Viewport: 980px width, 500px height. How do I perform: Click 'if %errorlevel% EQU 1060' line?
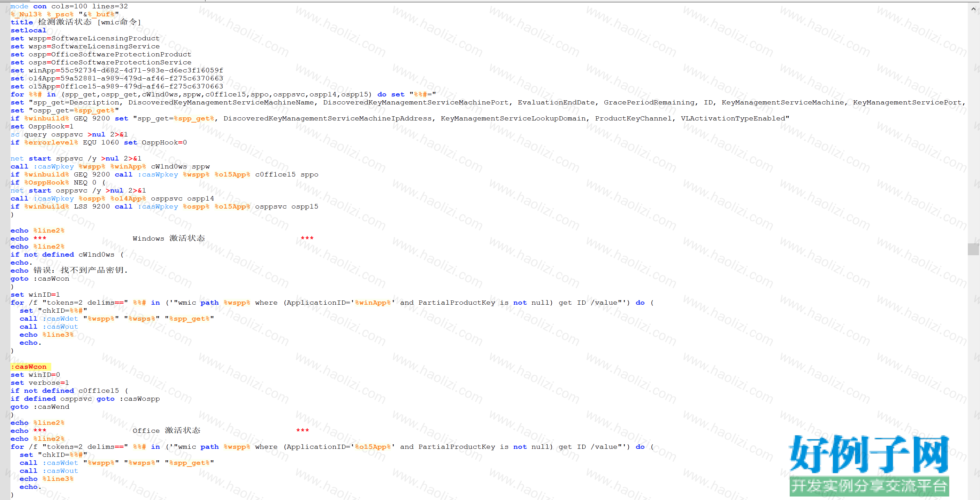[99, 142]
